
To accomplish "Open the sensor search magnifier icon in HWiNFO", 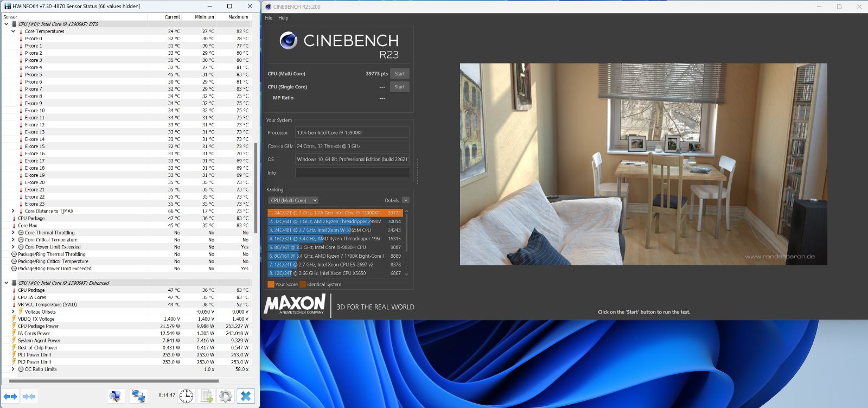I will [115, 396].
